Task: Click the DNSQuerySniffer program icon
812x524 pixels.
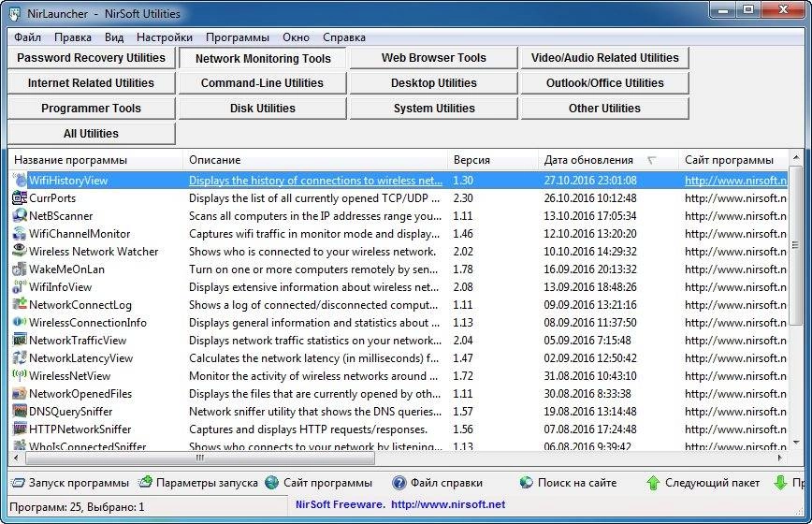Action: [x=20, y=411]
